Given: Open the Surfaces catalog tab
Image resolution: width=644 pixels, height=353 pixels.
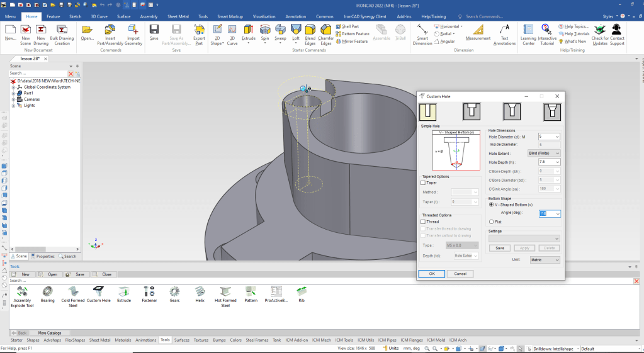Looking at the screenshot, I should (181, 340).
